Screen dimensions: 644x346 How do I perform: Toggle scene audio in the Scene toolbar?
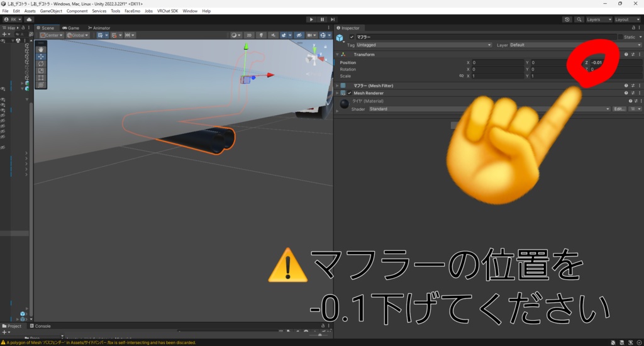click(x=273, y=35)
